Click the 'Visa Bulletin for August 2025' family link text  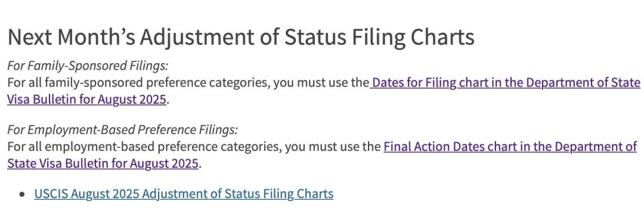click(x=86, y=100)
